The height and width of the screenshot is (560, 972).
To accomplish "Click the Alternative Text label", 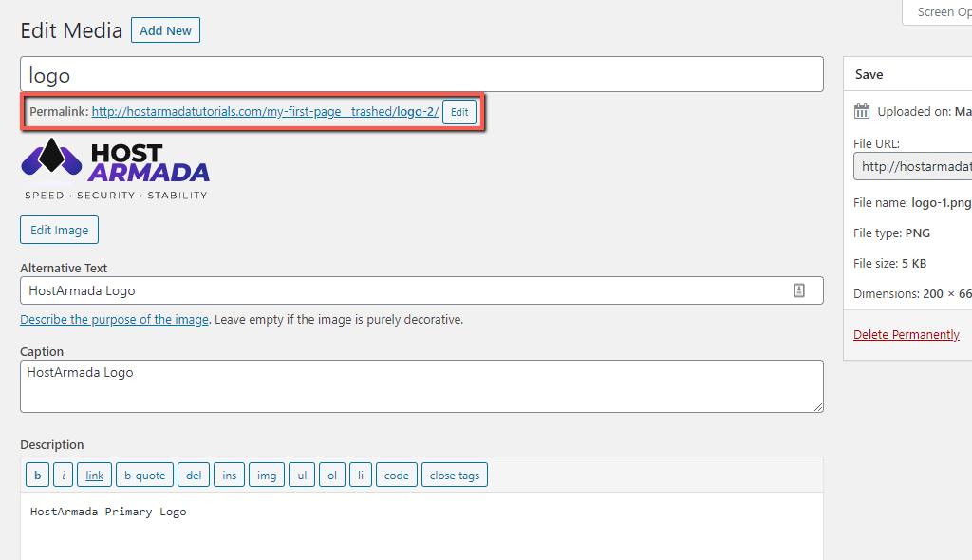I will pyautogui.click(x=64, y=268).
